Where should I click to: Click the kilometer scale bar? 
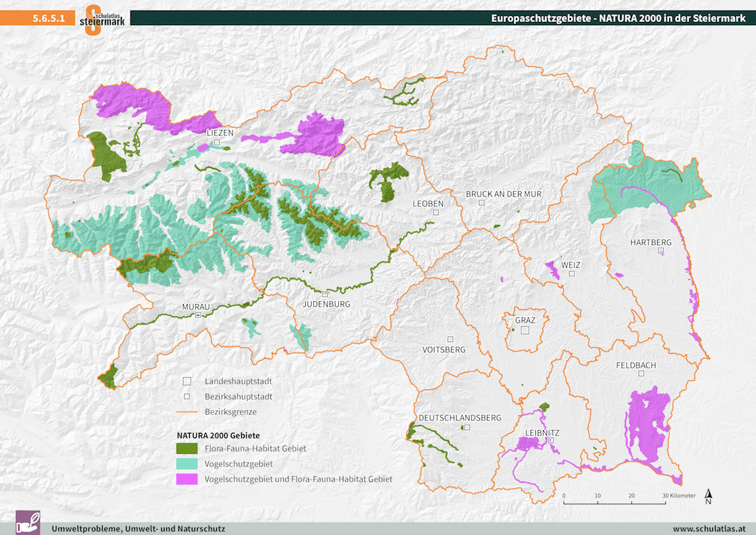615,503
